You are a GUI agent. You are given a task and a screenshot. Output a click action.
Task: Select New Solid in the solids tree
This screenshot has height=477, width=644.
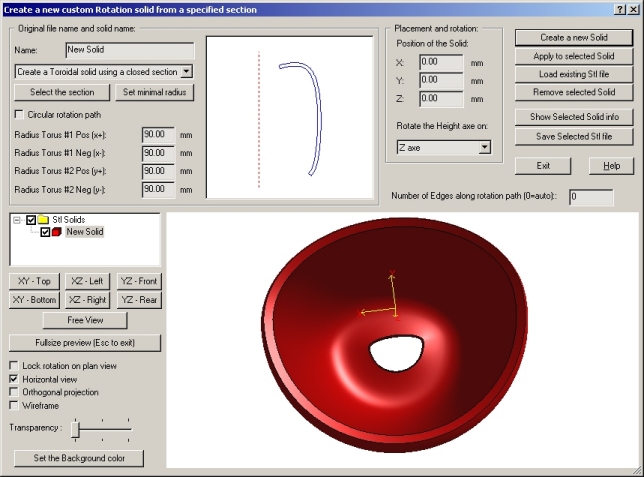85,232
